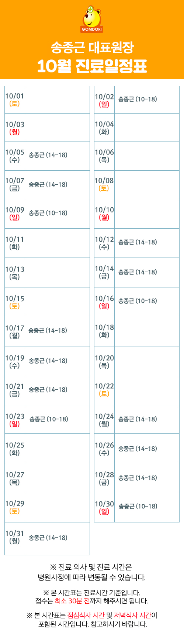Select the 10/22 (토) date cell
This screenshot has width=184, height=644.
(104, 390)
